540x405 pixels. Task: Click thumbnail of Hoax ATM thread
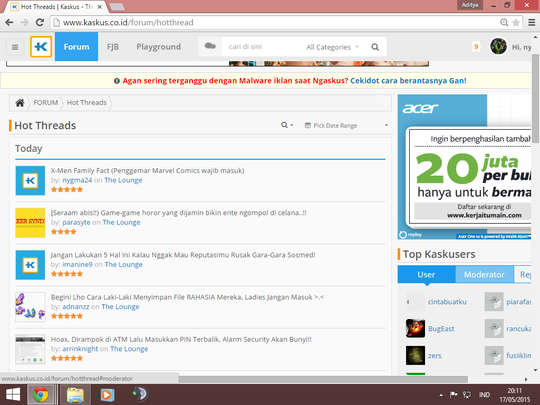(x=30, y=349)
